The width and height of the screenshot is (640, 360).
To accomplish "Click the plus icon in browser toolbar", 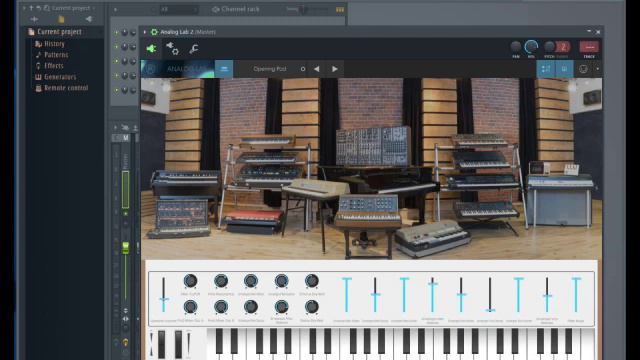I will 34,19.
